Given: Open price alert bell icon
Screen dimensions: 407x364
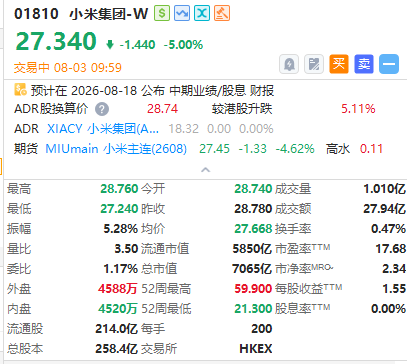Looking at the screenshot, I should [x=289, y=64].
